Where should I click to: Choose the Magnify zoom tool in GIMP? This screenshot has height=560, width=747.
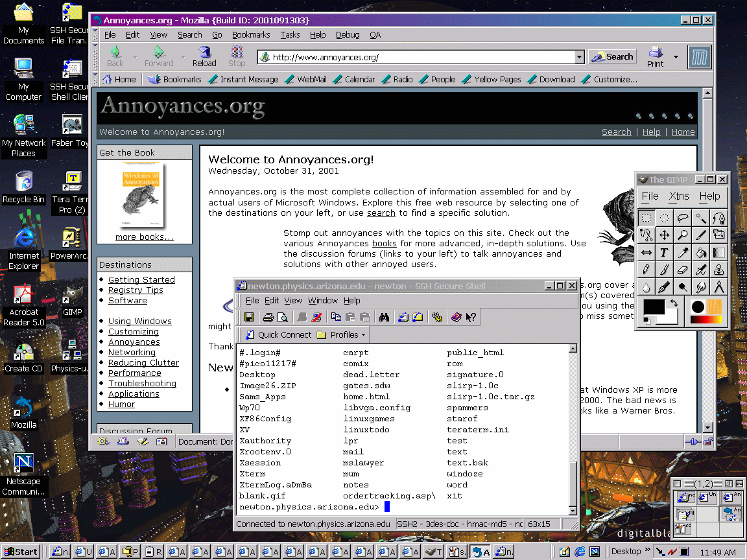(682, 235)
